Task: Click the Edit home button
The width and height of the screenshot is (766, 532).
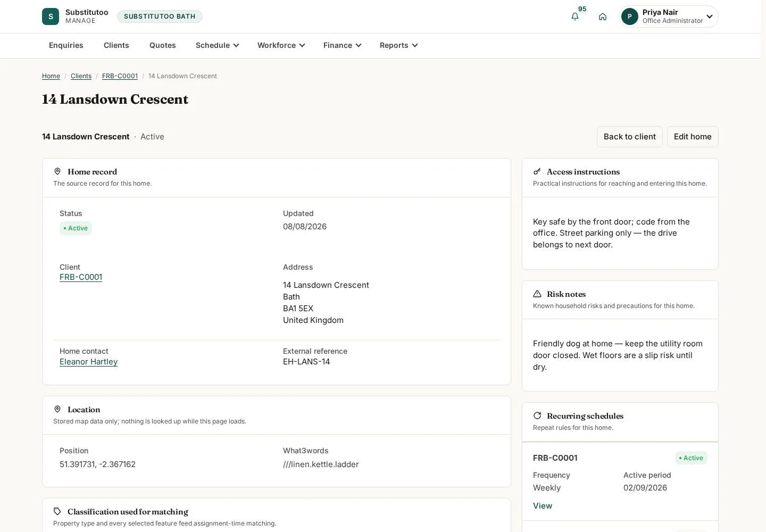Action: pos(693,137)
